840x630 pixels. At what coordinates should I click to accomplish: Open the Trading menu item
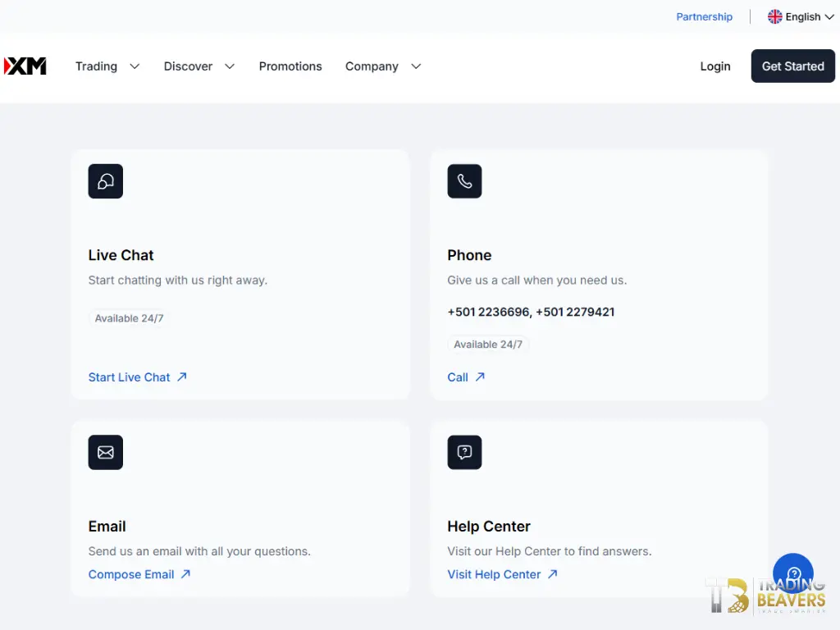tap(96, 66)
